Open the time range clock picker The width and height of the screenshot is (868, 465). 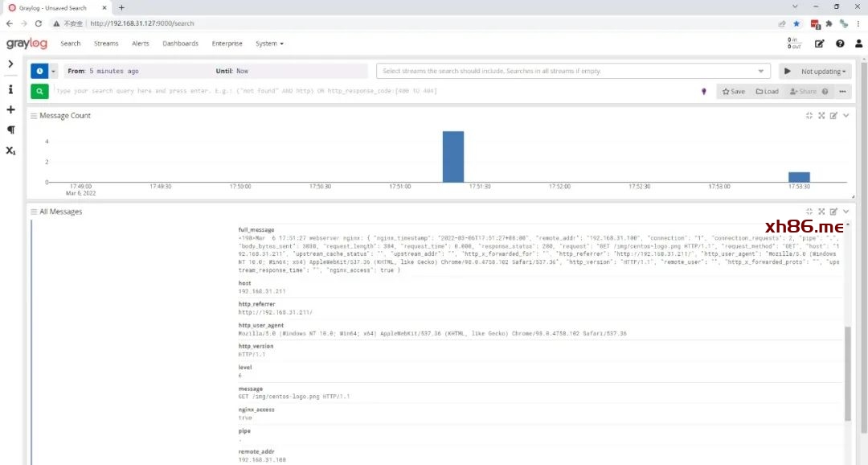39,71
